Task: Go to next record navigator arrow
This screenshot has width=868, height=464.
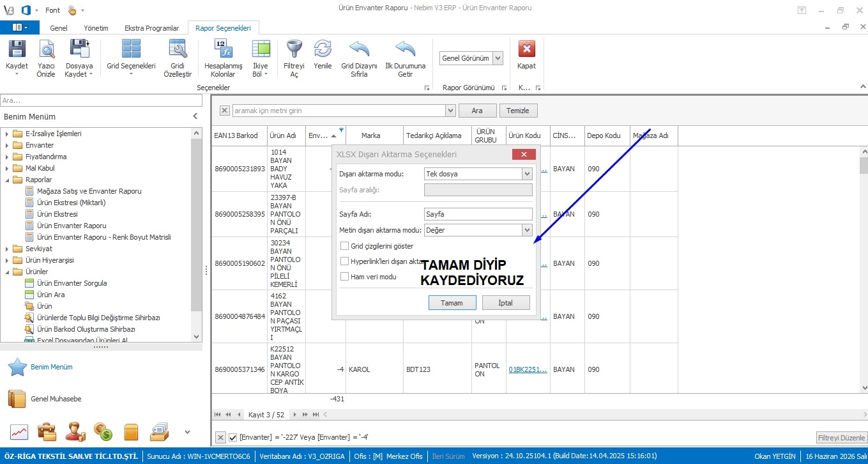Action: point(295,414)
